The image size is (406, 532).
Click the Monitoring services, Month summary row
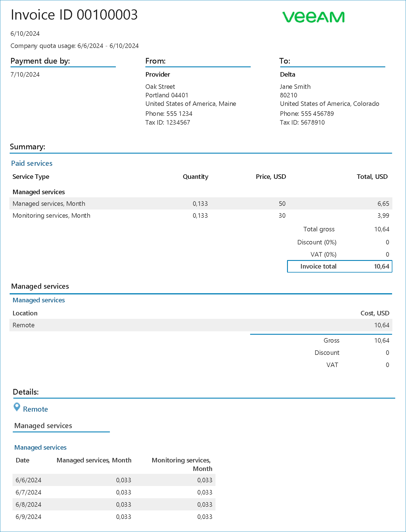coord(200,215)
